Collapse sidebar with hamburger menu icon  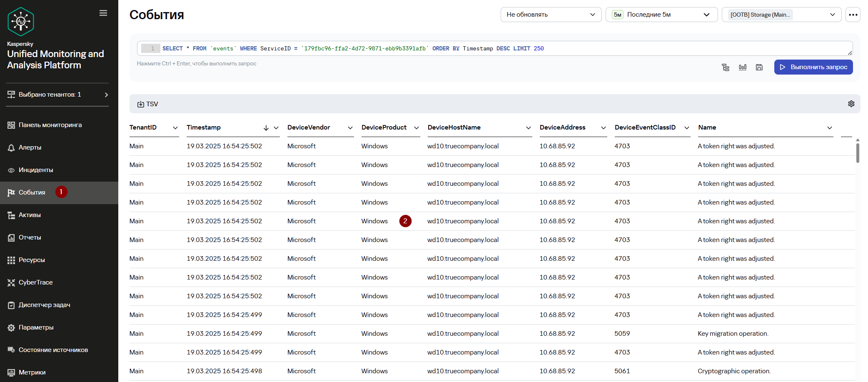103,13
